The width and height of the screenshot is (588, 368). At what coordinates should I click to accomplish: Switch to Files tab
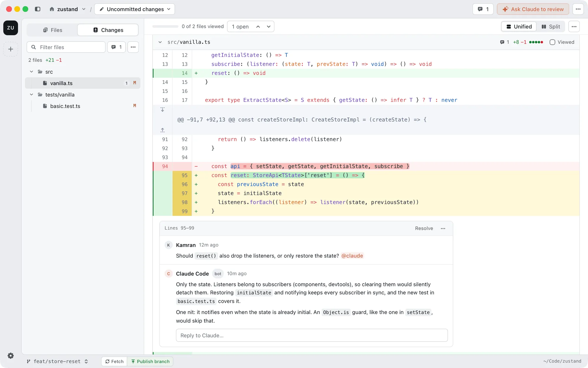point(52,30)
